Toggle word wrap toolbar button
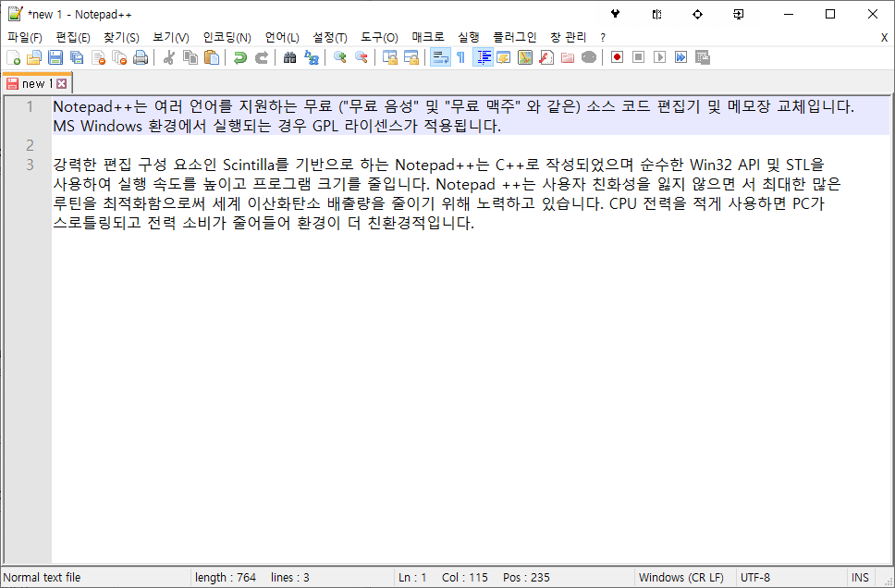895x588 pixels. [x=440, y=57]
